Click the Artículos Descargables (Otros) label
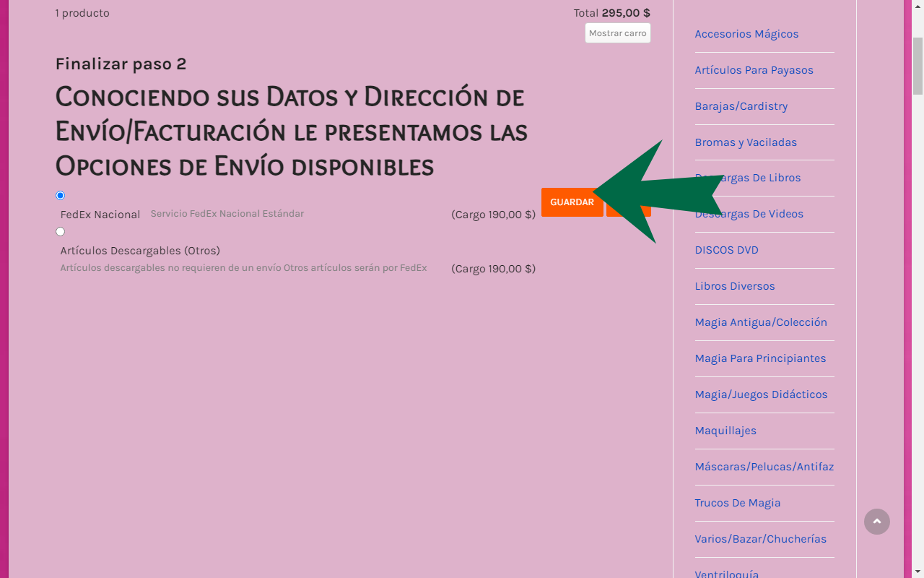Image resolution: width=924 pixels, height=578 pixels. point(140,251)
